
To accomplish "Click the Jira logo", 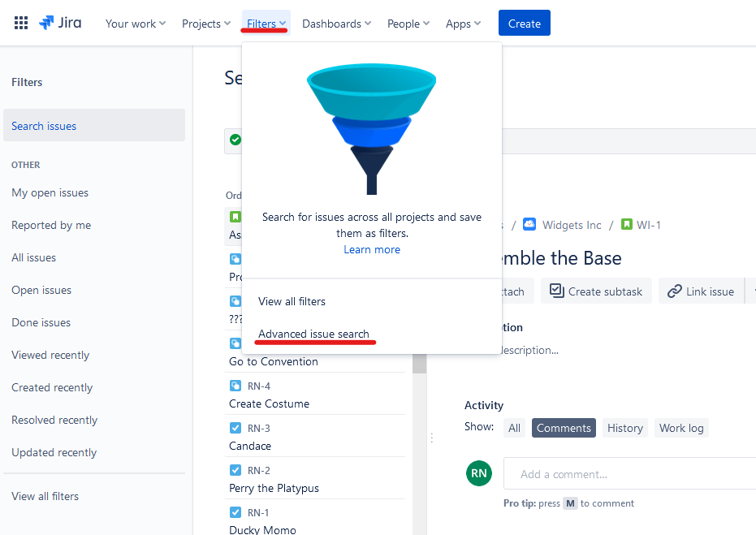I will [60, 24].
